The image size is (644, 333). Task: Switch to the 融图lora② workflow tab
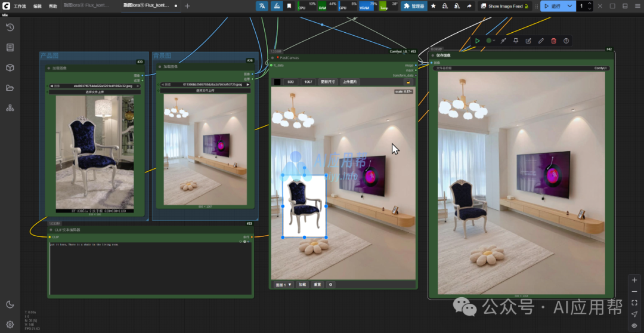point(86,6)
